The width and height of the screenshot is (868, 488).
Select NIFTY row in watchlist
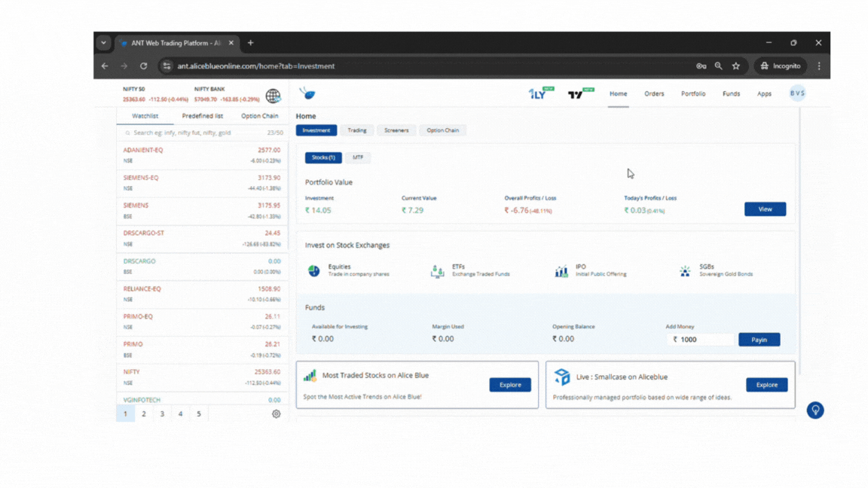(202, 377)
